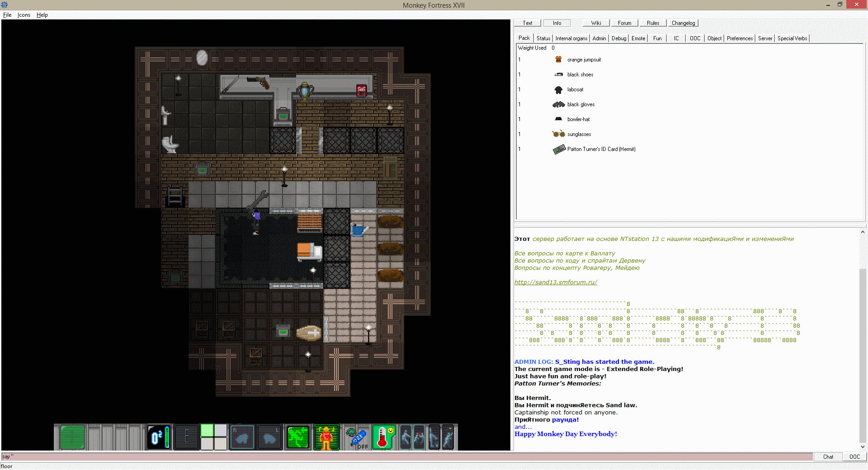Select the left hand slot on HUD
Screen dimensions: 868x470
click(269, 437)
